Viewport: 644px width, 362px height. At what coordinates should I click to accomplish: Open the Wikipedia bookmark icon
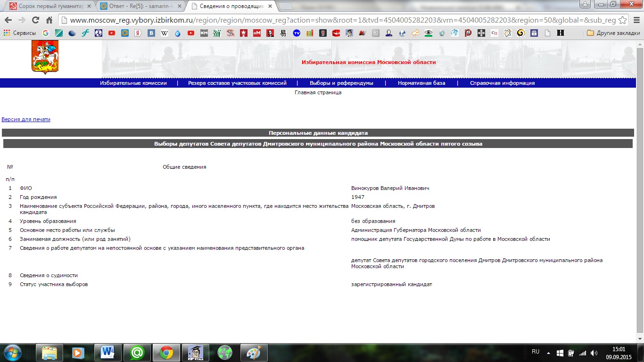pos(165,33)
